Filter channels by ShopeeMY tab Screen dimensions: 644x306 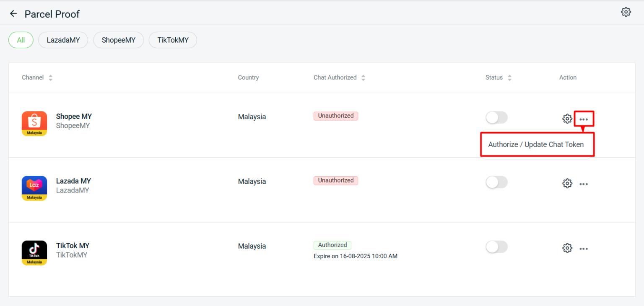[119, 40]
